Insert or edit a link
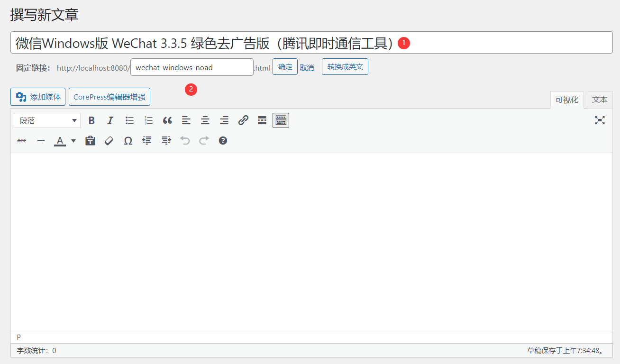 click(x=243, y=120)
